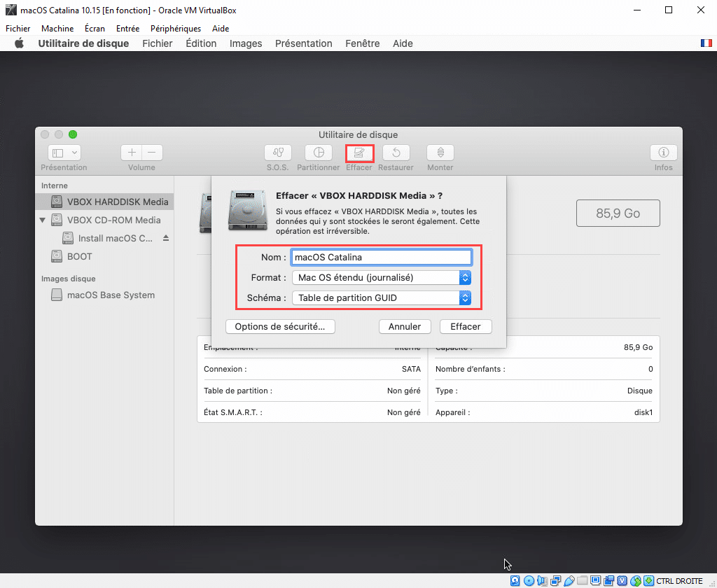Screen dimensions: 717x588
Task: Select the BOOT disk in sidebar
Action: tap(104, 256)
